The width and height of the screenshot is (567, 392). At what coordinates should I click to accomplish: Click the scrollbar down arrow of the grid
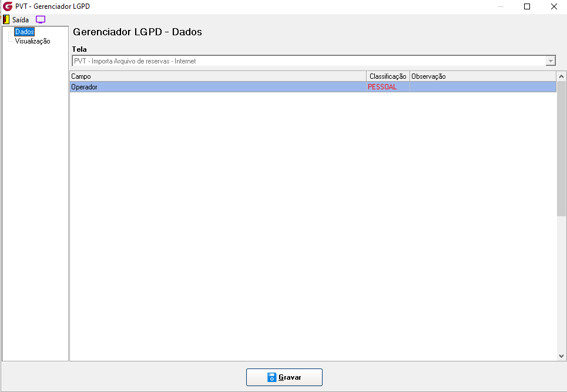[x=561, y=356]
